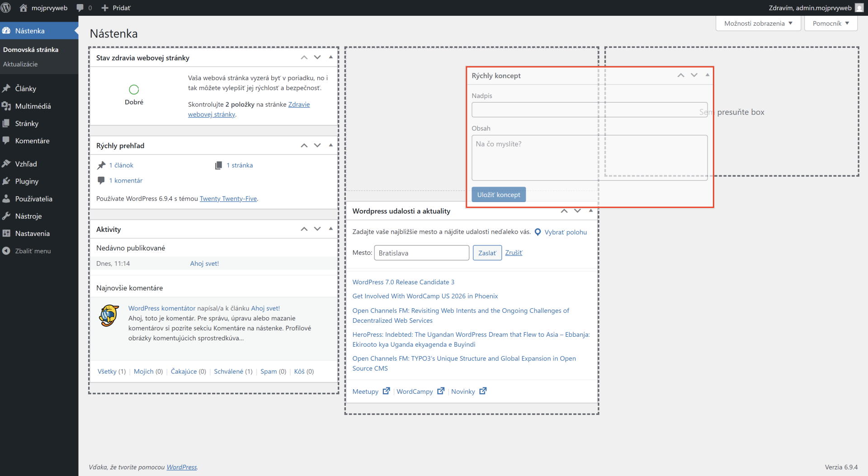This screenshot has width=868, height=476.
Task: Save draft with Uložiť koncept button
Action: point(499,194)
